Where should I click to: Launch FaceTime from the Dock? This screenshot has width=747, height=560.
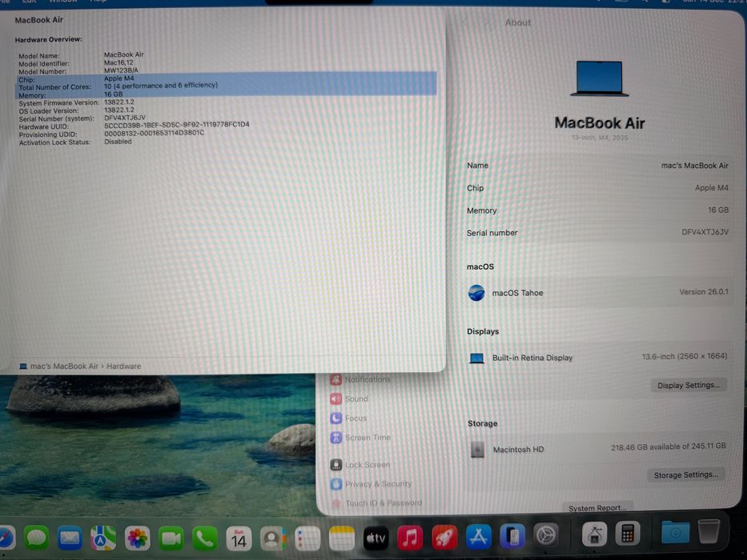pyautogui.click(x=171, y=538)
